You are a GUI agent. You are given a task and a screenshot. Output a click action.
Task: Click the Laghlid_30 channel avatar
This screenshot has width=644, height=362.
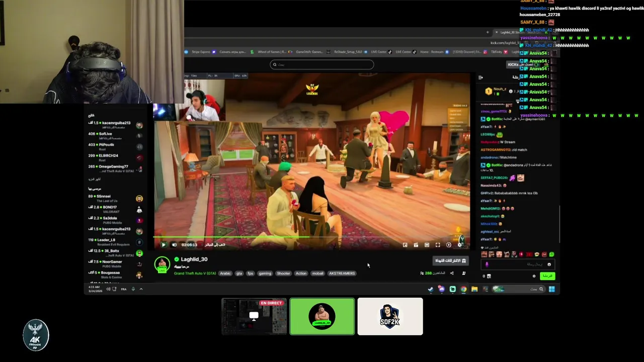point(162,264)
